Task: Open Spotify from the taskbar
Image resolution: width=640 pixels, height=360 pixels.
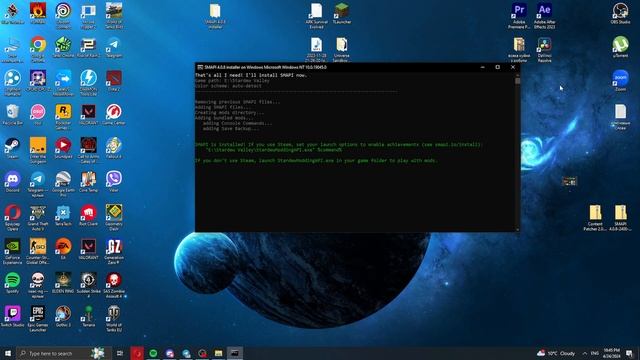Action: (x=153, y=353)
